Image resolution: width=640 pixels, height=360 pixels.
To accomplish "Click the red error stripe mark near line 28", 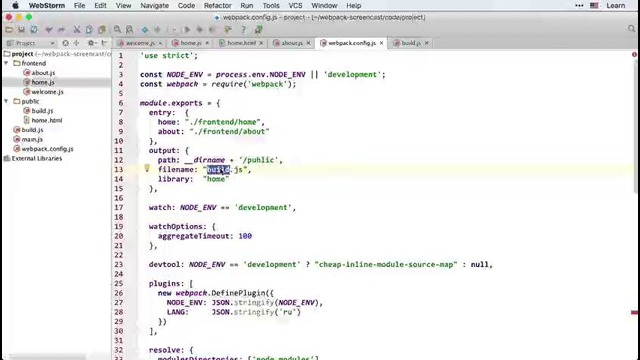I will tap(634, 313).
